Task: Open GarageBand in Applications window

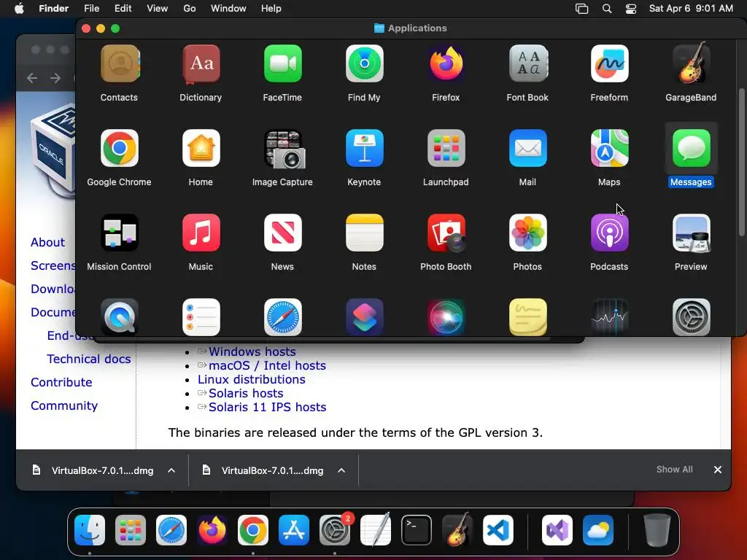Action: click(x=692, y=64)
